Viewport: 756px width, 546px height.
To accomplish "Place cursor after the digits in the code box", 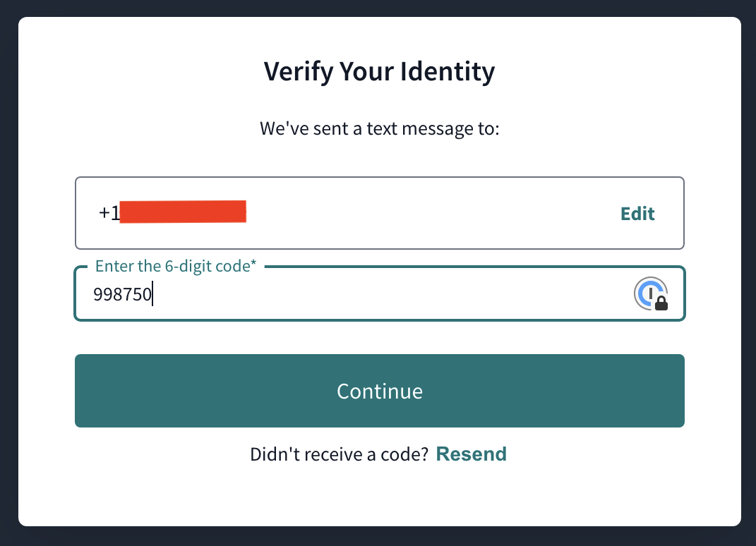I will (x=152, y=294).
